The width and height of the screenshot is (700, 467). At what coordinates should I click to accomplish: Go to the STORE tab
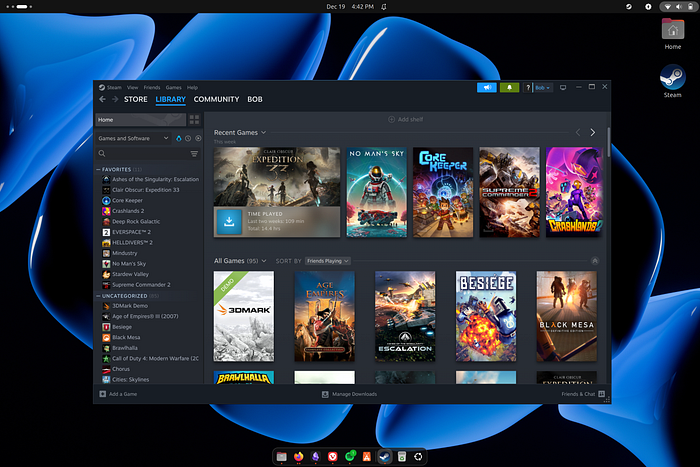(x=136, y=99)
